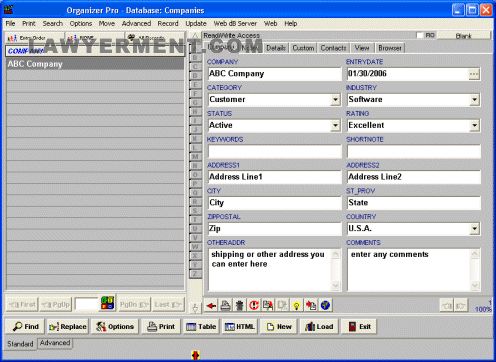Click the magnifier Find button
Image resolution: width=496 pixels, height=362 pixels.
coord(25,327)
